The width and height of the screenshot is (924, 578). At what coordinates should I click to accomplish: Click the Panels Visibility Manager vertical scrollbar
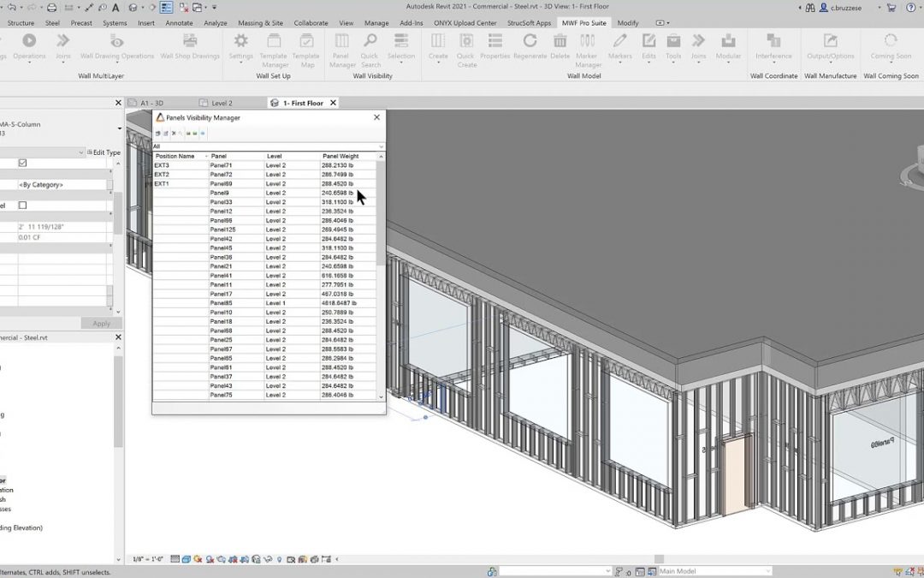coord(381,213)
